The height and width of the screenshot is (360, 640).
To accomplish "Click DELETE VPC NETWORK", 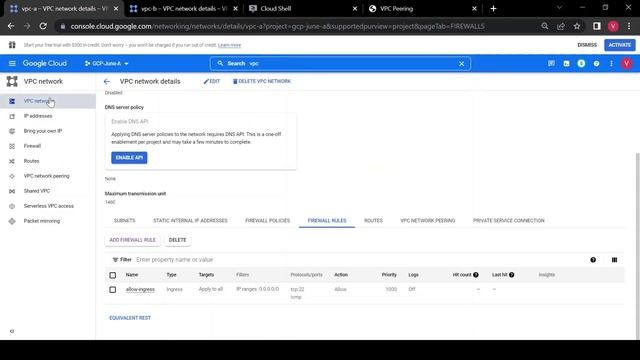I will click(262, 81).
